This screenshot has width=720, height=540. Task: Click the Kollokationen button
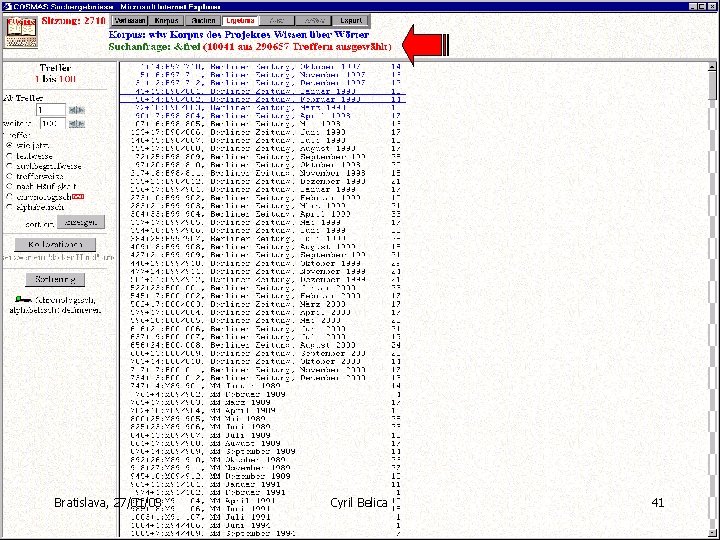pos(56,244)
